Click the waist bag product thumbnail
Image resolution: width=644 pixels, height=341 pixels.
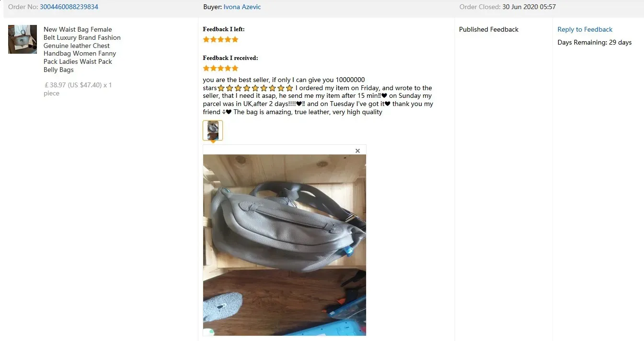coord(23,39)
